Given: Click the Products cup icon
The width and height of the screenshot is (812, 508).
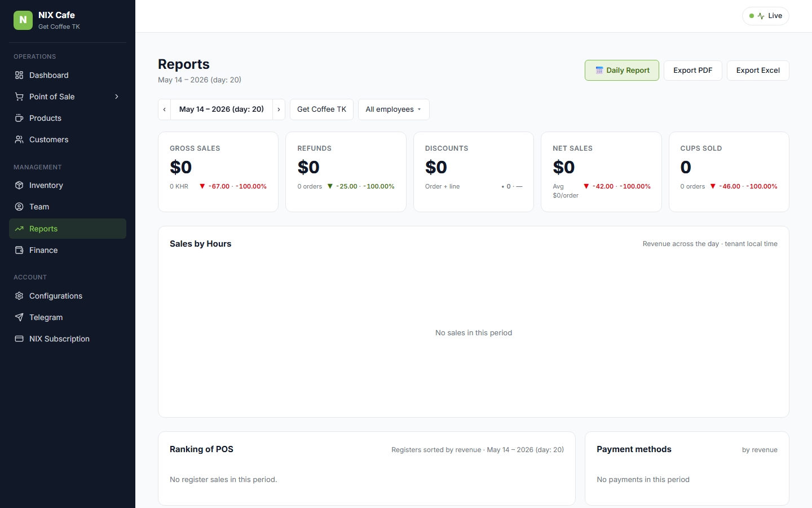Looking at the screenshot, I should point(19,118).
